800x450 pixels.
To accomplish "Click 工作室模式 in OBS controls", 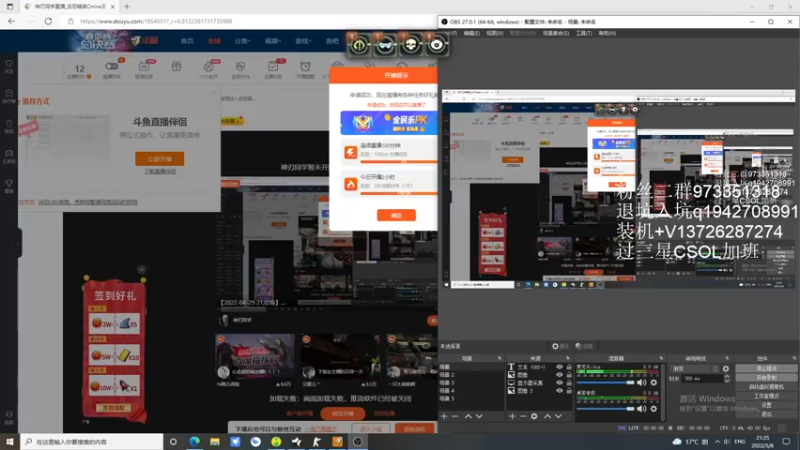I will [766, 396].
